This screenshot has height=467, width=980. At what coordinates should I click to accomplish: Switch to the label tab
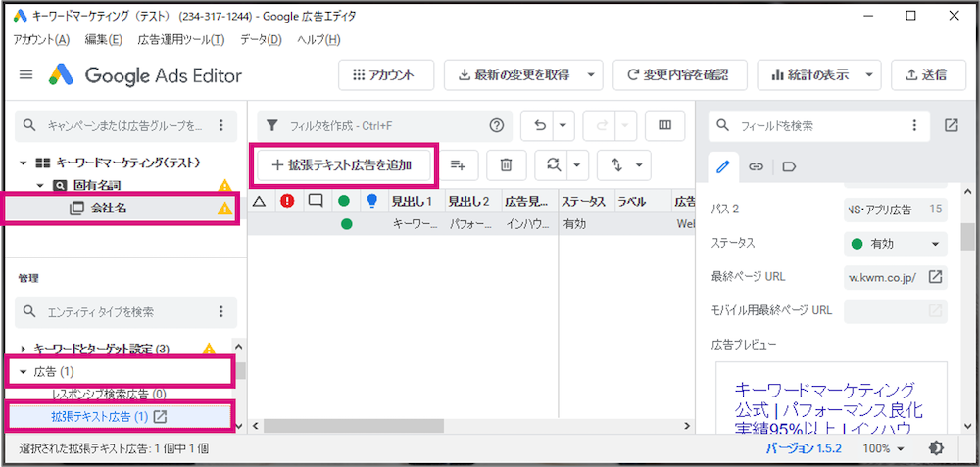[x=789, y=166]
